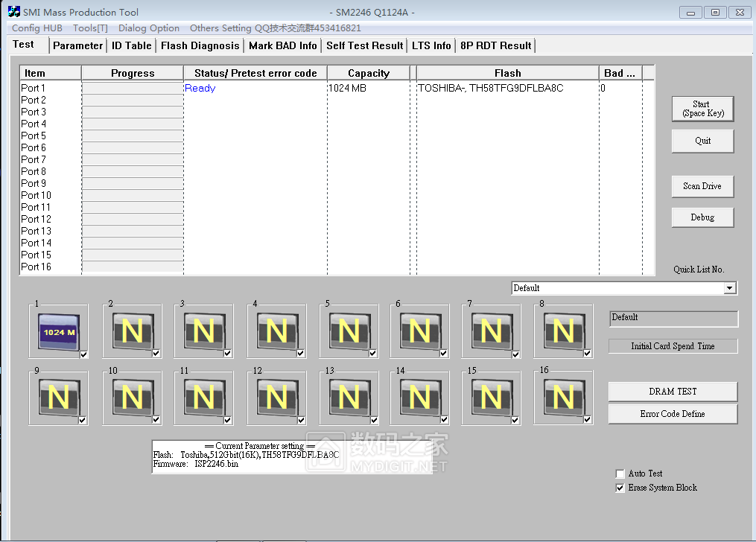
Task: Select the port 5 empty slot icon
Action: (x=348, y=331)
